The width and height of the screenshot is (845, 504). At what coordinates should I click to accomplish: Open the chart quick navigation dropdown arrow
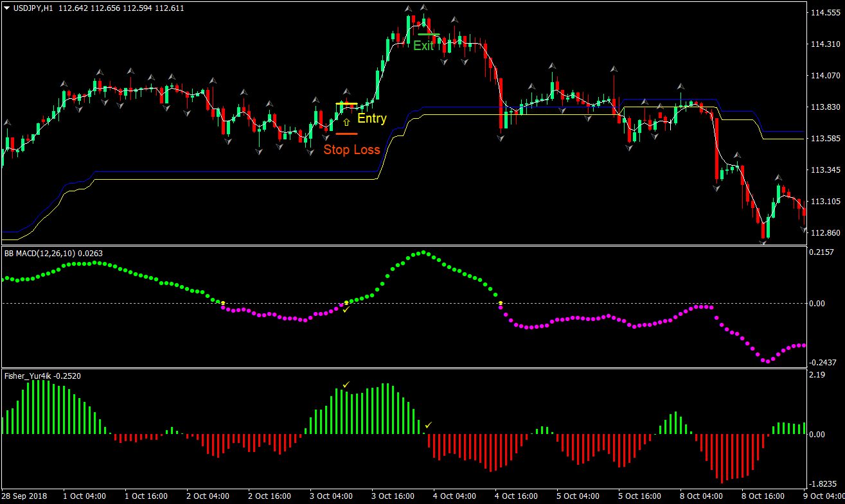click(5, 7)
